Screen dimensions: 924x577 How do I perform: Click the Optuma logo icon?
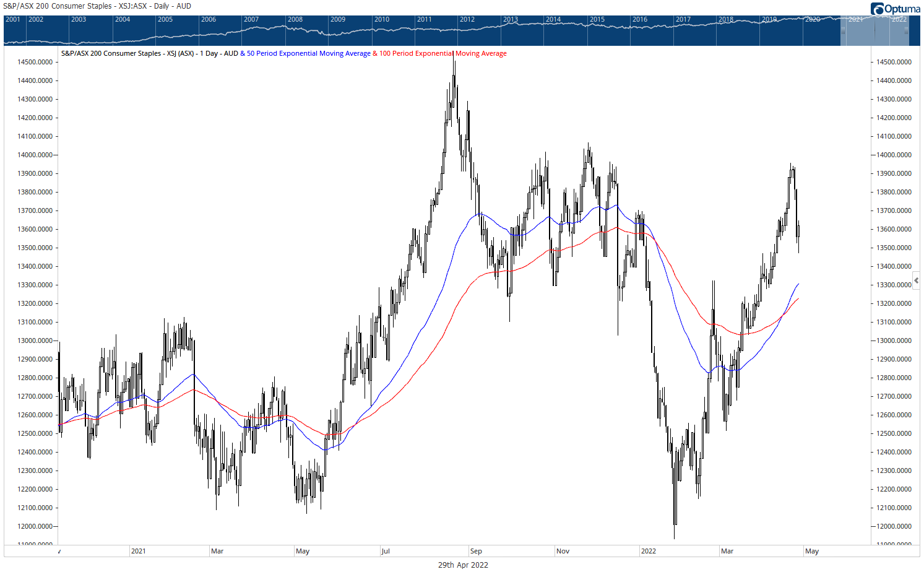[878, 9]
